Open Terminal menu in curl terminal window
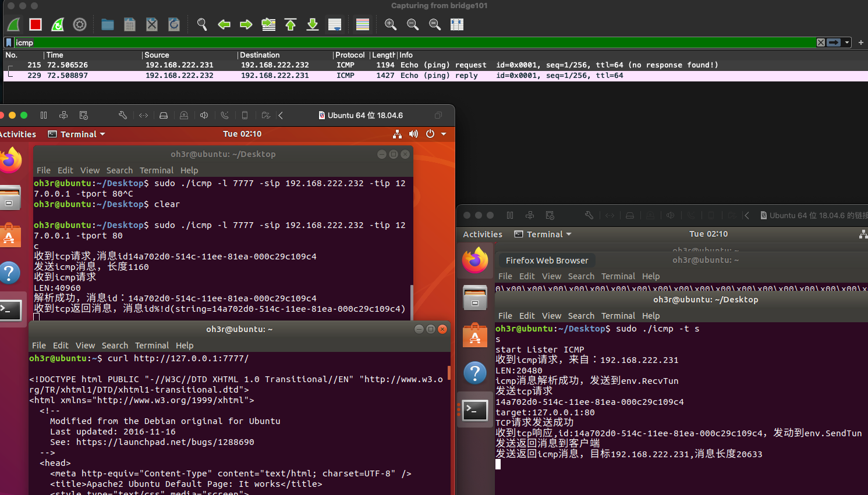 152,346
